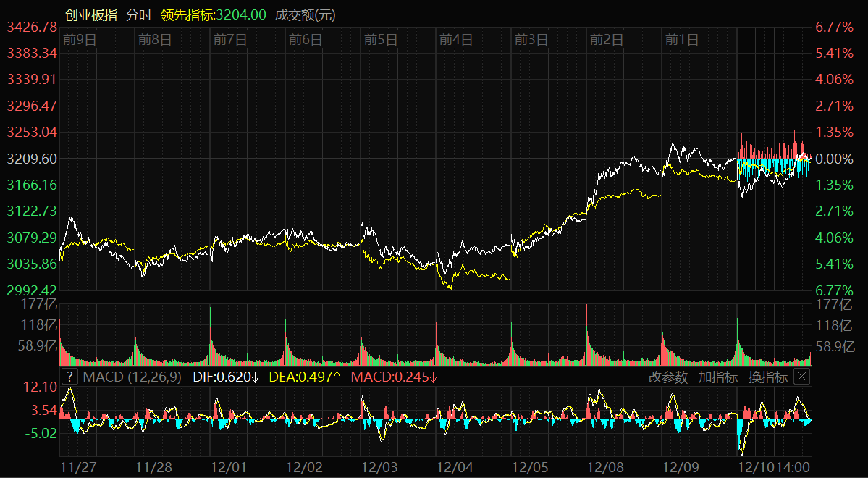
Task: Click the red MACD:0.245 value readout
Action: coord(394,377)
